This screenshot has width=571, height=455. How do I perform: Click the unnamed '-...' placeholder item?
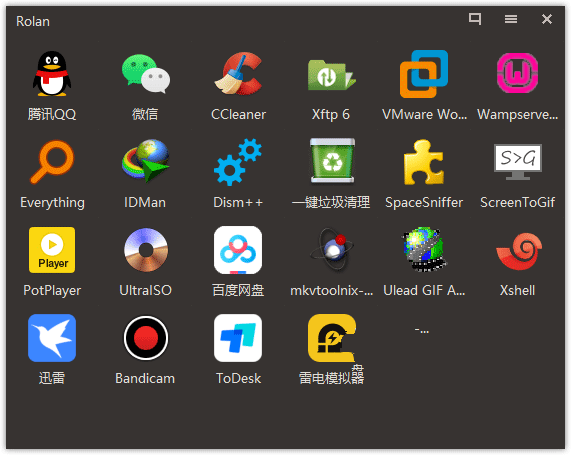(x=422, y=331)
